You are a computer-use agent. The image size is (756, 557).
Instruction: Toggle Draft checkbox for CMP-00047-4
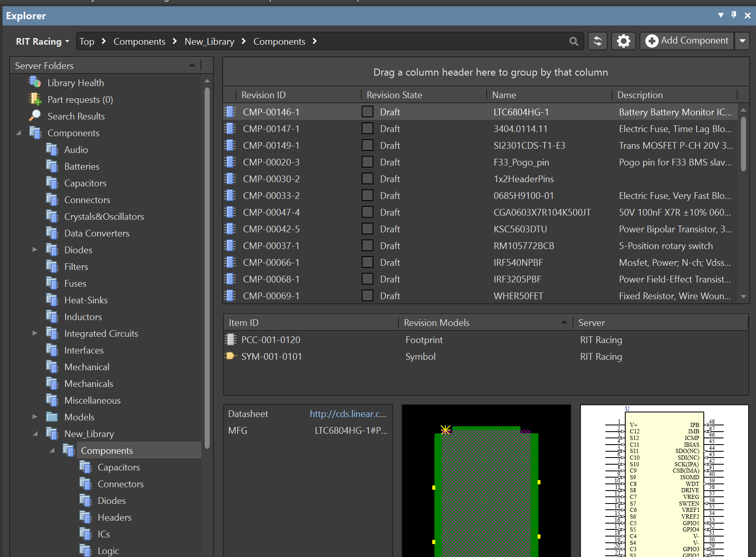[x=368, y=212]
